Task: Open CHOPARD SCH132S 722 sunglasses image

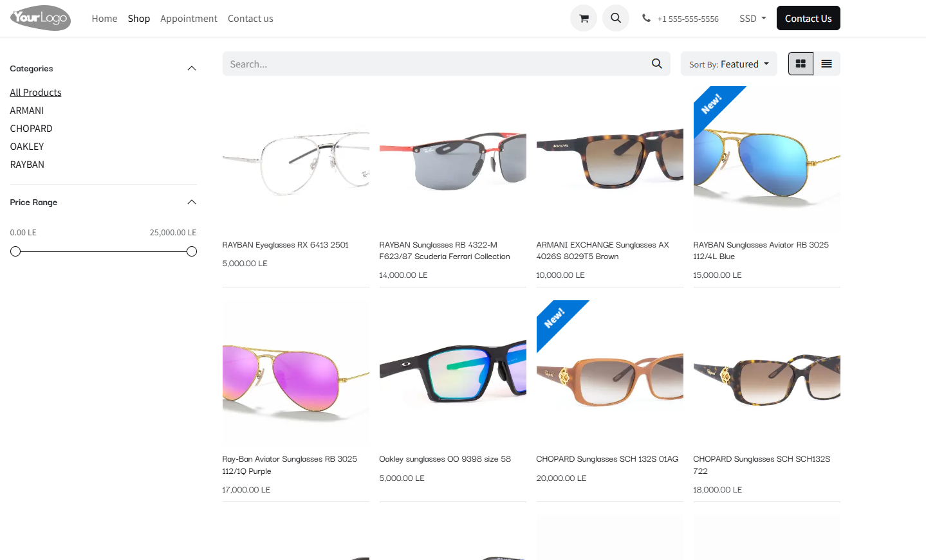Action: pyautogui.click(x=767, y=374)
